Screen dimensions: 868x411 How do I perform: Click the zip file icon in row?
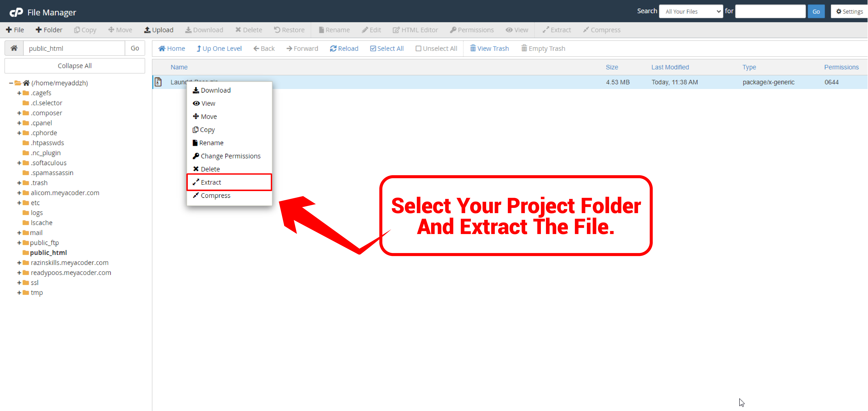pos(158,82)
